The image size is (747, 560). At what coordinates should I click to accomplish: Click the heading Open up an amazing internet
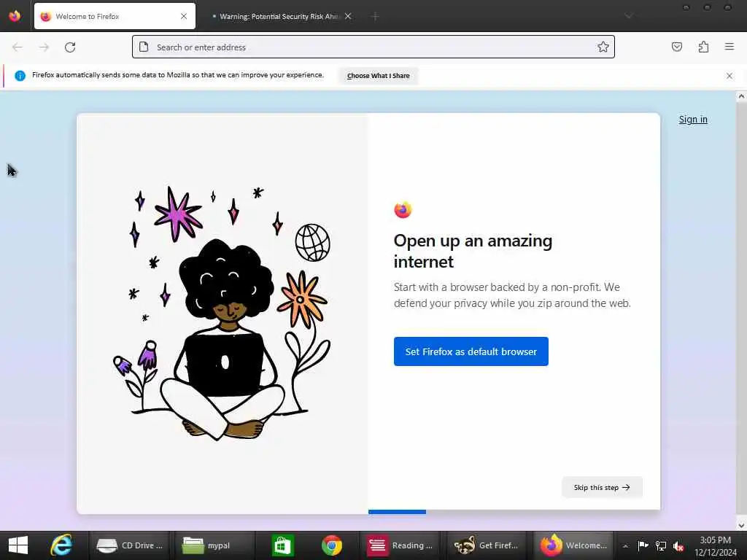(473, 251)
